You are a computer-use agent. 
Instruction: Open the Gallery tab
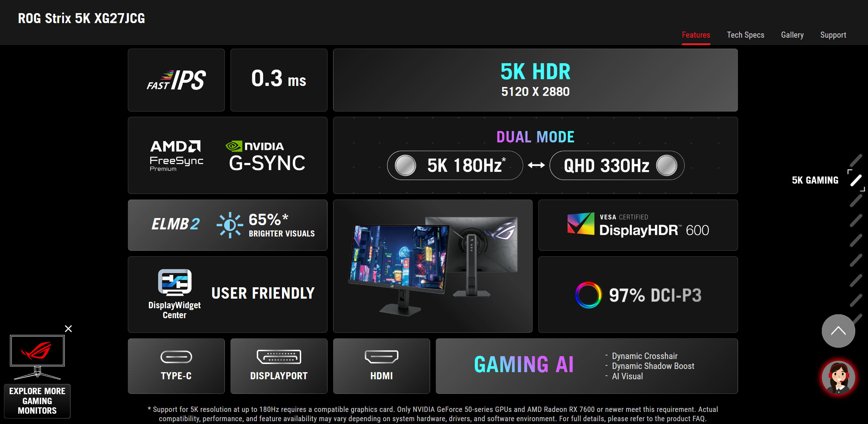click(792, 35)
